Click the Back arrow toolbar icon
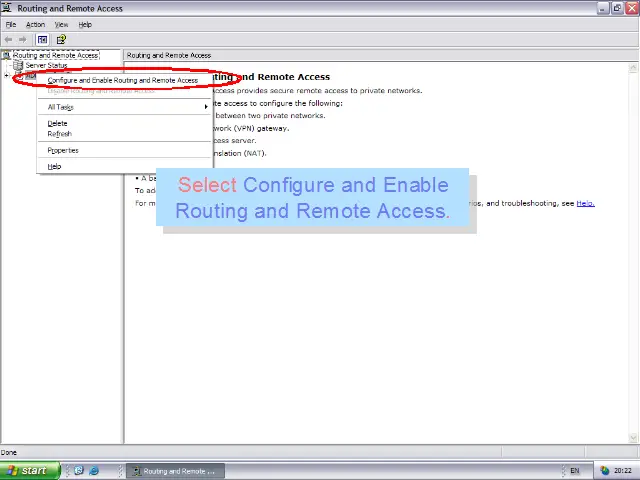The width and height of the screenshot is (640, 480). pyautogui.click(x=9, y=40)
